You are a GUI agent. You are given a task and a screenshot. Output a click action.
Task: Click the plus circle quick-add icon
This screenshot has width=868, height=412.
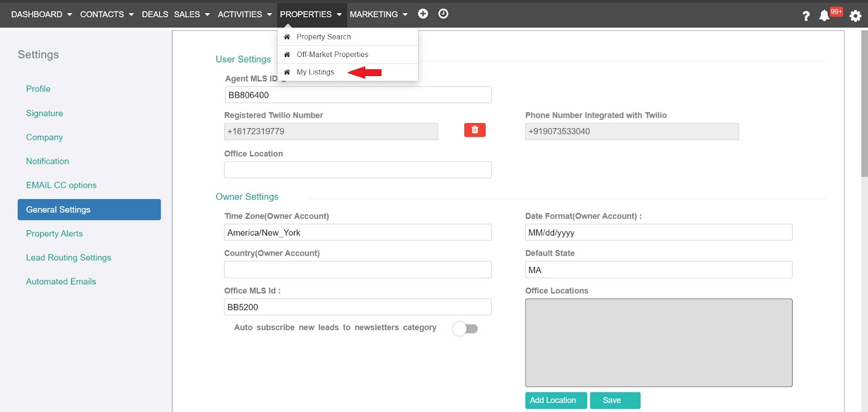(423, 14)
